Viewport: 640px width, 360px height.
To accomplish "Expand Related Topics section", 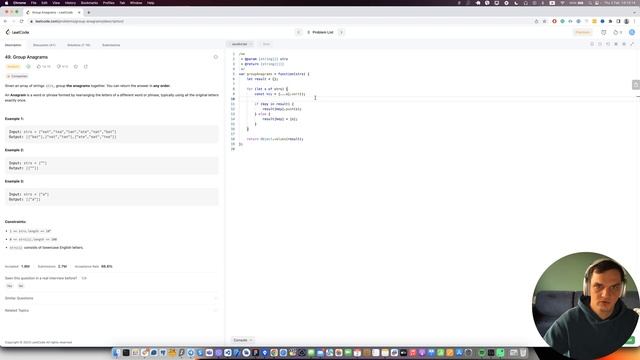I will point(110,311).
